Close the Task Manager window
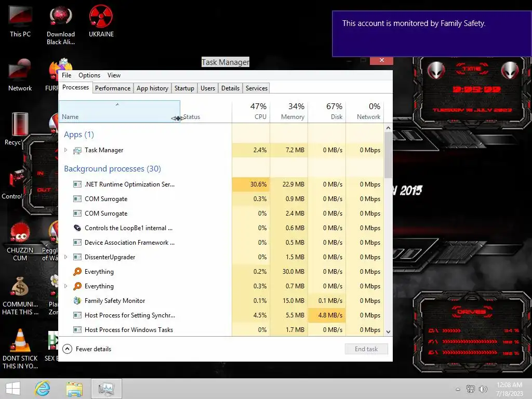 tap(382, 60)
